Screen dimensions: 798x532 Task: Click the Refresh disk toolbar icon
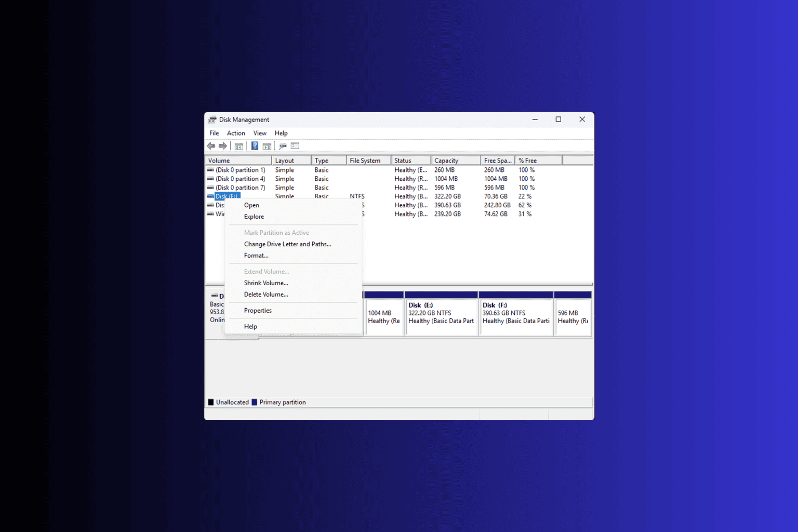coord(283,146)
